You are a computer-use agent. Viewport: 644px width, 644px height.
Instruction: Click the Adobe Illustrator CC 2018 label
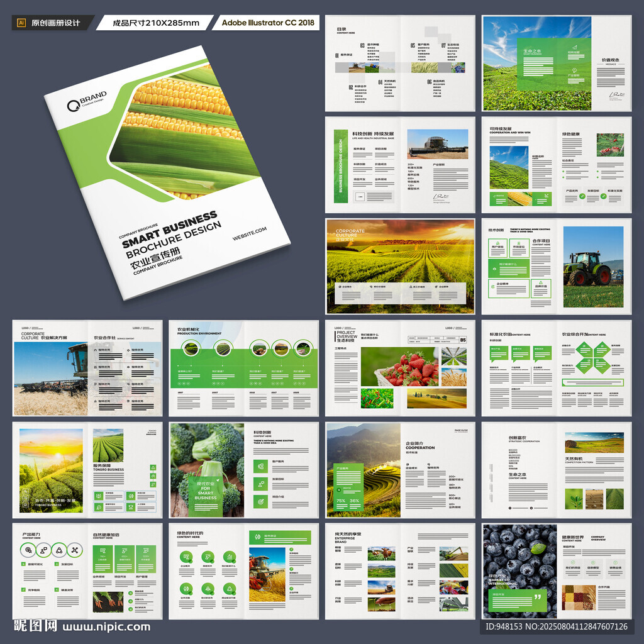click(x=268, y=23)
